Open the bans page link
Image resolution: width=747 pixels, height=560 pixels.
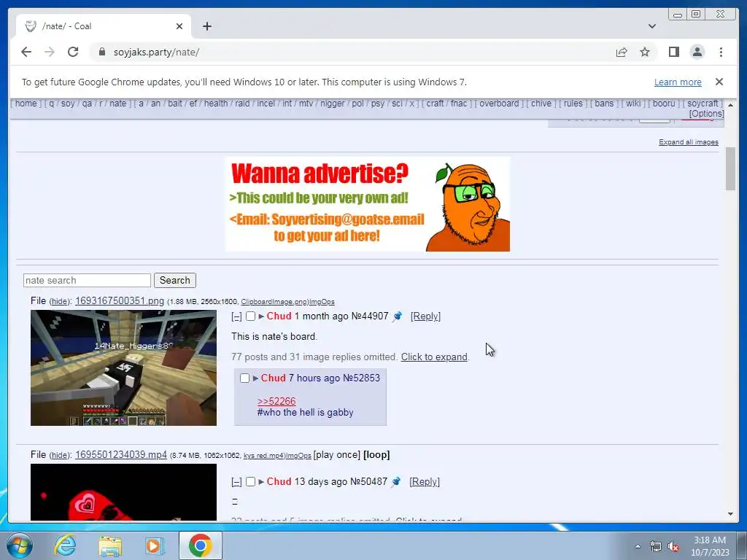tap(604, 104)
